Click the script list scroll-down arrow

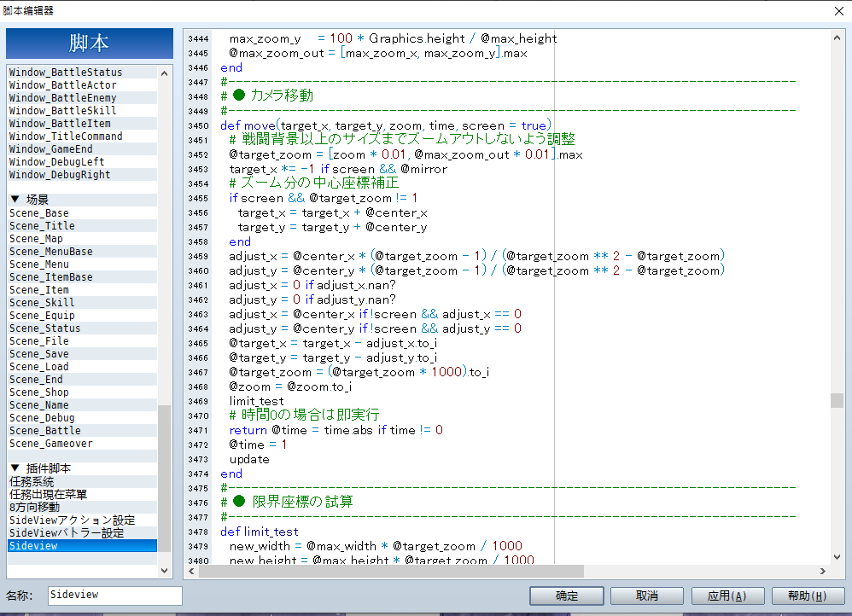pos(164,571)
